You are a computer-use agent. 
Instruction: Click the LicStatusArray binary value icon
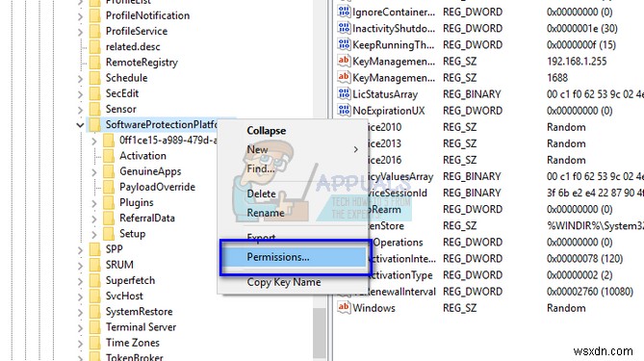[x=344, y=93]
